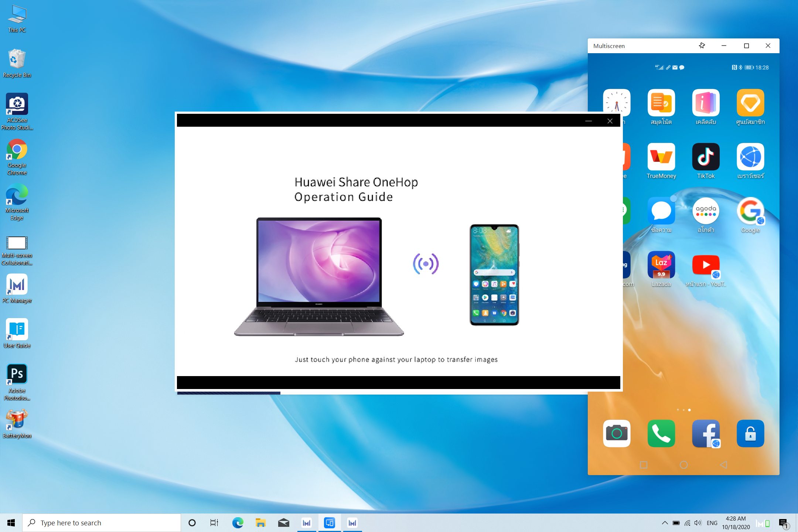Open Task View on taskbar
The height and width of the screenshot is (532, 798).
pos(214,523)
